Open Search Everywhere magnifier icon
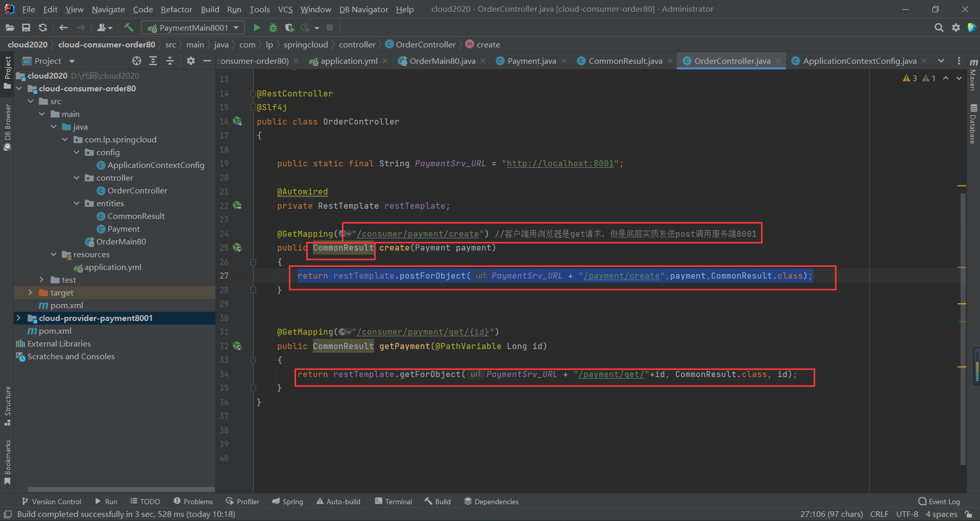The width and height of the screenshot is (980, 521). coord(939,28)
